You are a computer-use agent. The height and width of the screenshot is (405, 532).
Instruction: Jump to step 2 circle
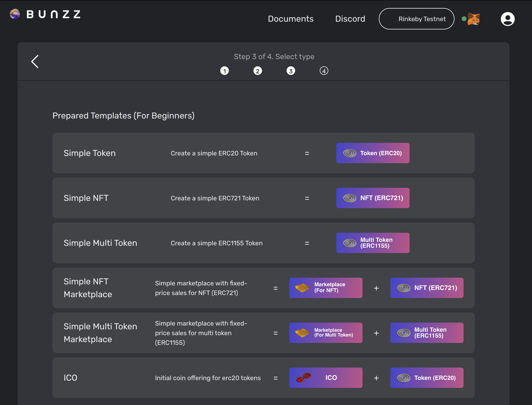tap(258, 71)
